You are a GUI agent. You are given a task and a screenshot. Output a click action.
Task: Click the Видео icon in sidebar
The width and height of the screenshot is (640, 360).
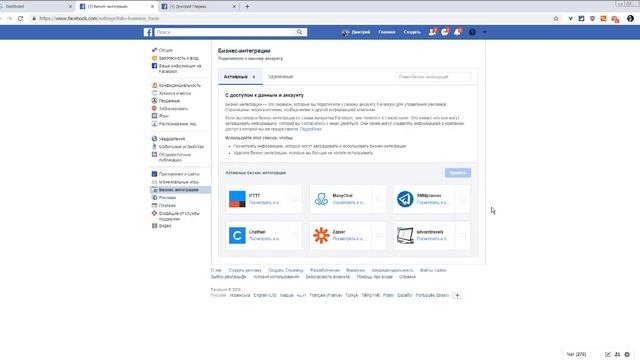click(x=154, y=226)
